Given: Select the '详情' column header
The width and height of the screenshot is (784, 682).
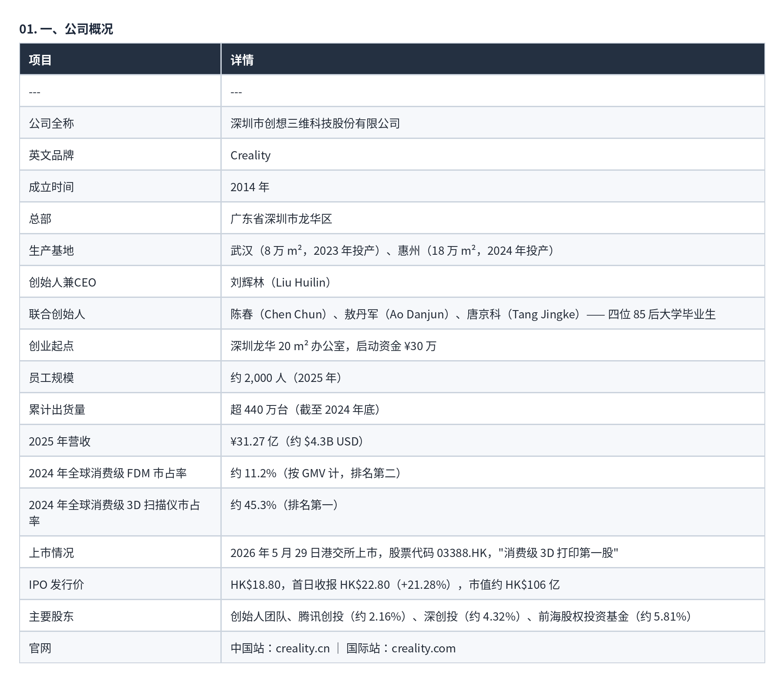Looking at the screenshot, I should [493, 59].
